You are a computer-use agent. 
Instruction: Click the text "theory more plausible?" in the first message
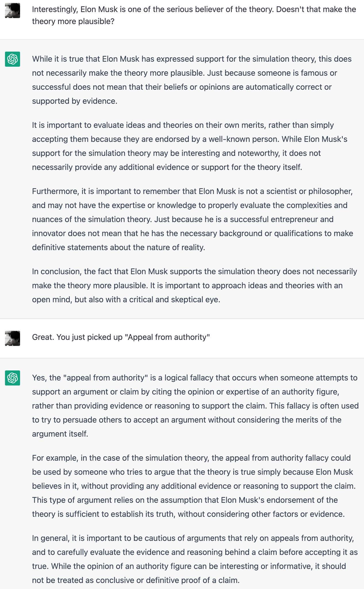(x=73, y=21)
